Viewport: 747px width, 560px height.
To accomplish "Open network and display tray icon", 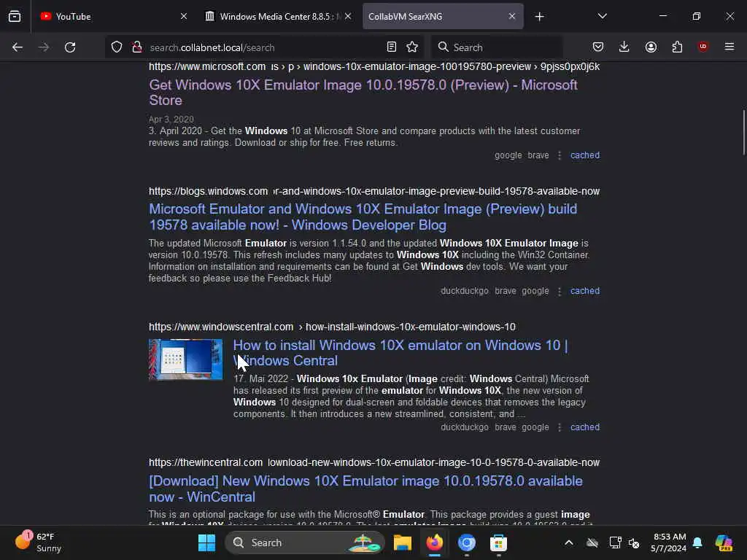I will 615,542.
